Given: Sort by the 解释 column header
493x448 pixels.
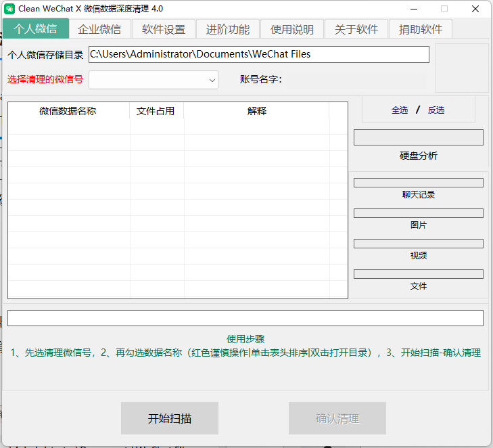Looking at the screenshot, I should coord(256,111).
